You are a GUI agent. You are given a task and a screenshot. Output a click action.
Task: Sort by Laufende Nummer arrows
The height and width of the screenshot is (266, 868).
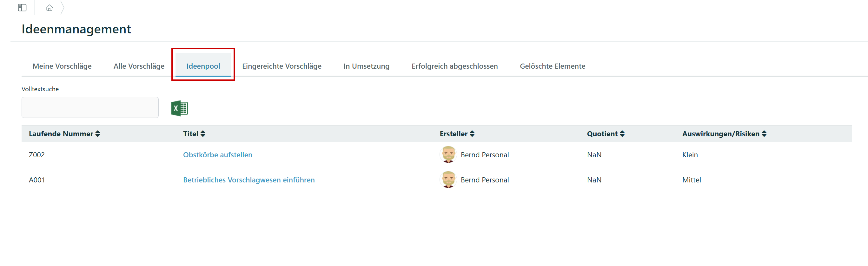pyautogui.click(x=98, y=134)
